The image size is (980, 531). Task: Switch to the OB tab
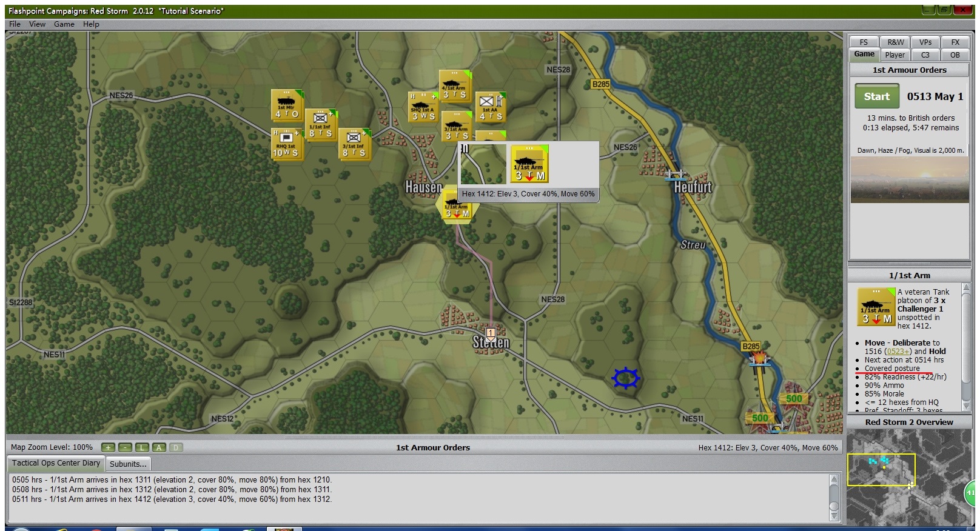click(x=955, y=55)
